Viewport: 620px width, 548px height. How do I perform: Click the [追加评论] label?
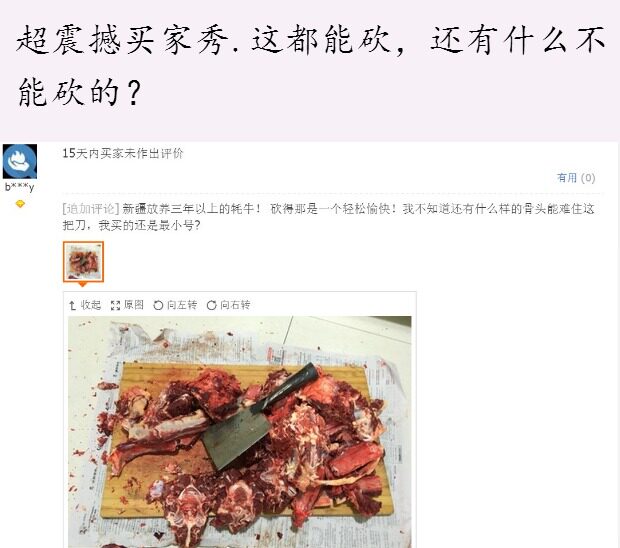[91, 208]
